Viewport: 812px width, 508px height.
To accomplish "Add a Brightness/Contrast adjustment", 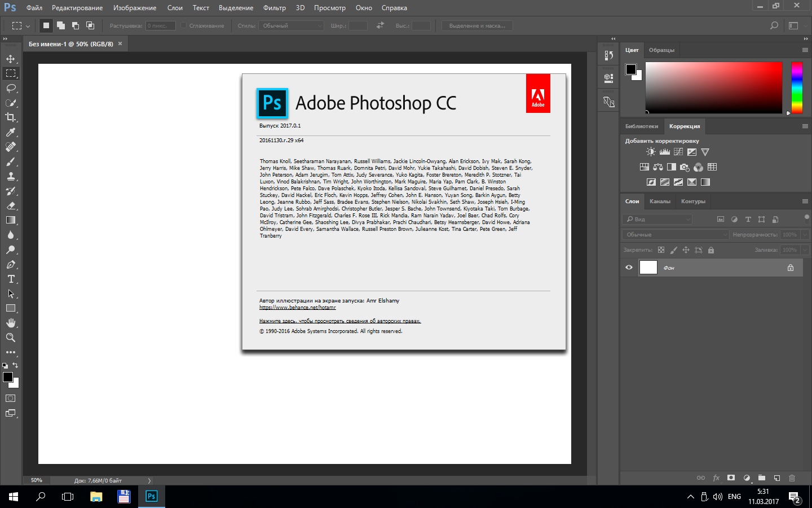I will [x=651, y=152].
